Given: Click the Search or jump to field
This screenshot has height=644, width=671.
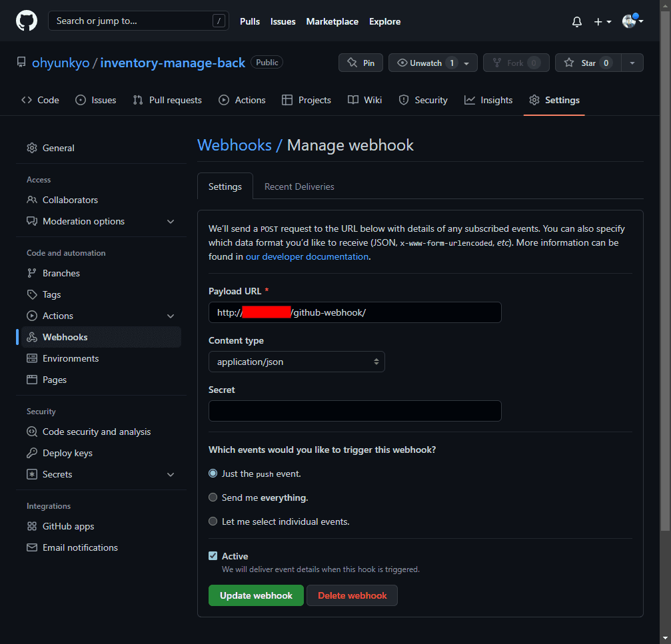Looking at the screenshot, I should coord(138,21).
